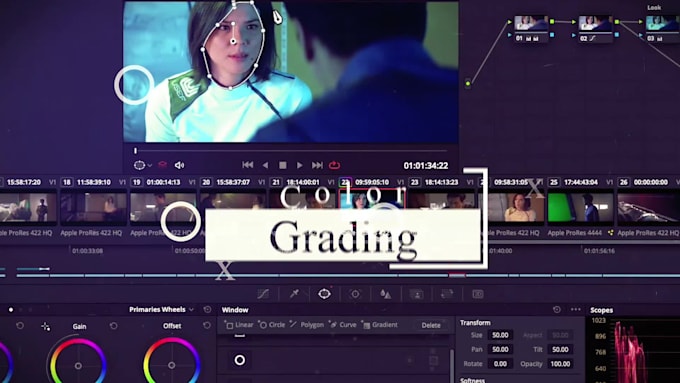Image resolution: width=680 pixels, height=383 pixels.
Task: Click clip timecode 17:44:43:04
Action: (581, 182)
